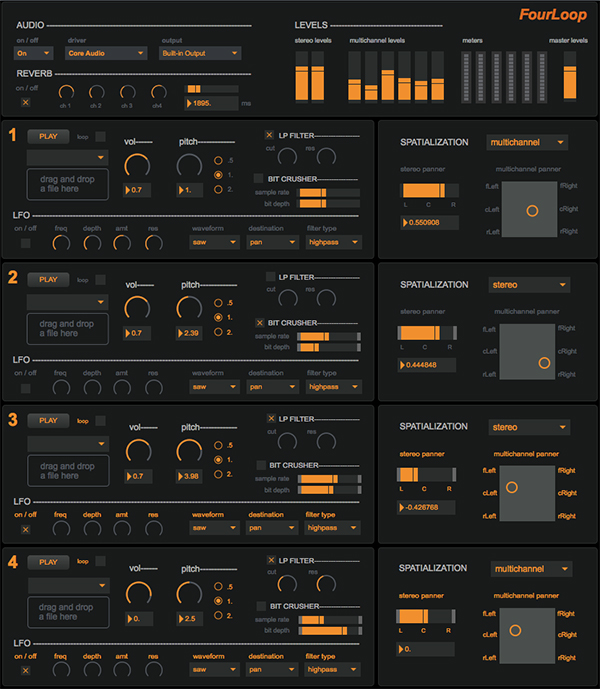
Task: Click the reverb ch 1 knob
Action: (x=65, y=93)
